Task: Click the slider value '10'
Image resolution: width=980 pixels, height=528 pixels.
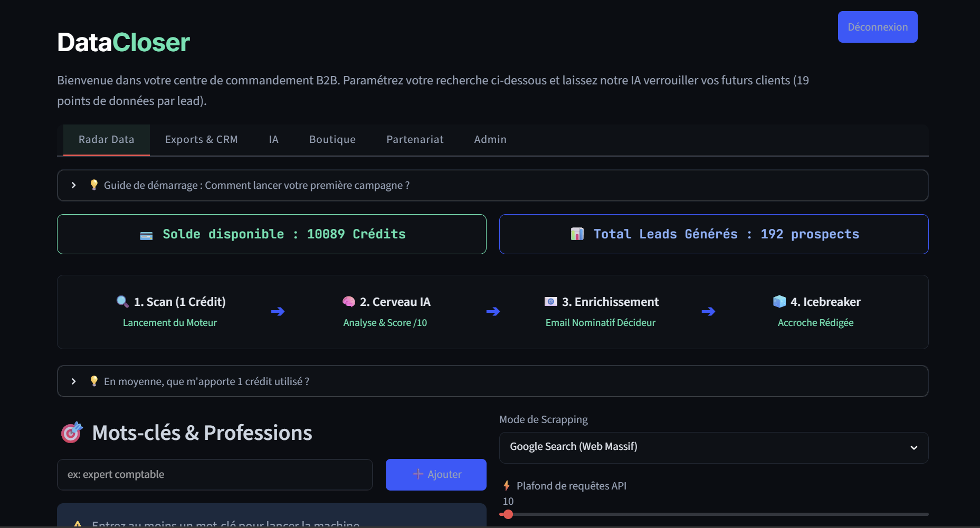Action: [508, 501]
